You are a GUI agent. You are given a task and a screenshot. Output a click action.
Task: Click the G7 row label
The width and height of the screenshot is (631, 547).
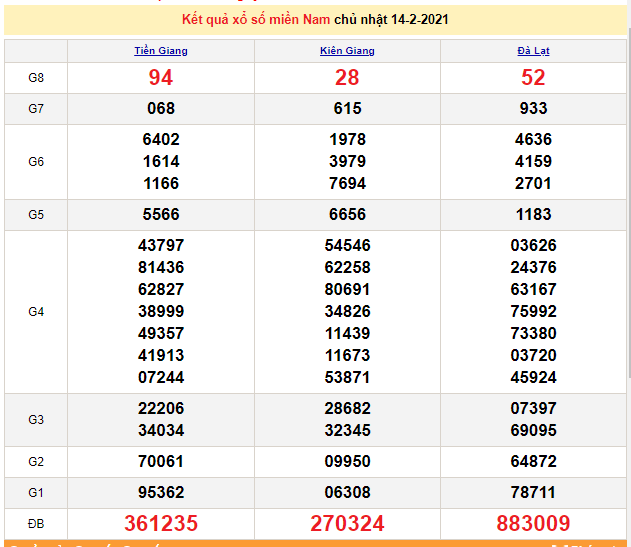36,109
